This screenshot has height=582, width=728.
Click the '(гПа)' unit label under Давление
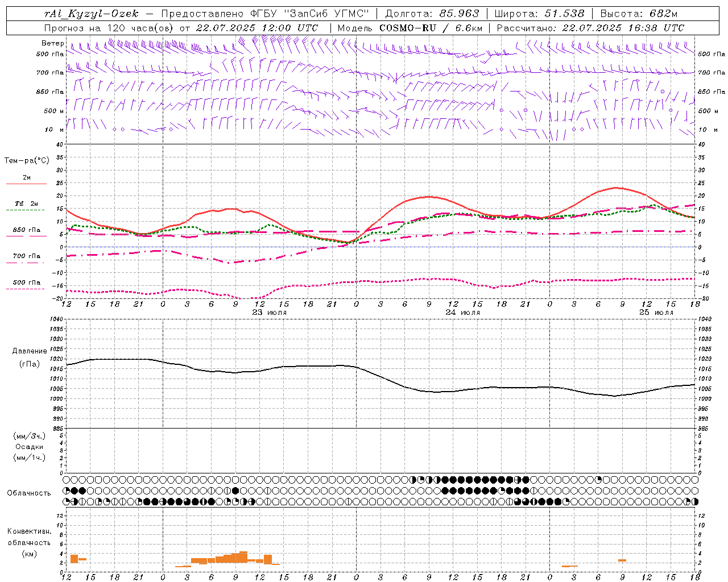point(30,364)
